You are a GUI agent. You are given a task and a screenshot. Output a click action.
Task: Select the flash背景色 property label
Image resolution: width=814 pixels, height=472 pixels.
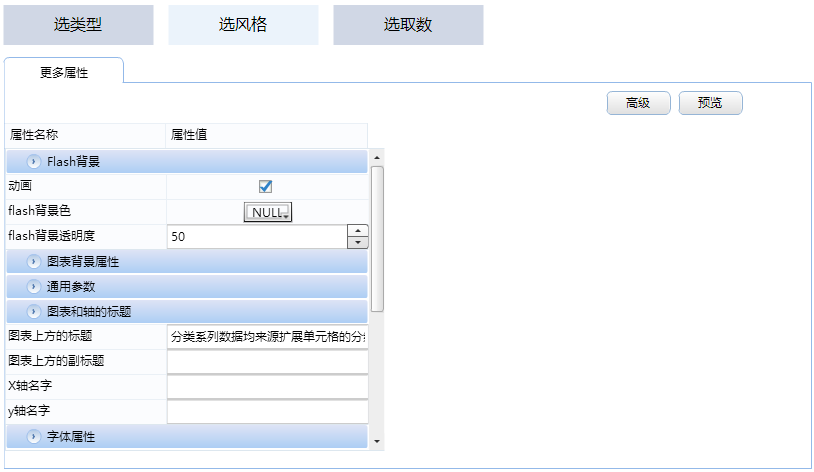tap(39, 210)
